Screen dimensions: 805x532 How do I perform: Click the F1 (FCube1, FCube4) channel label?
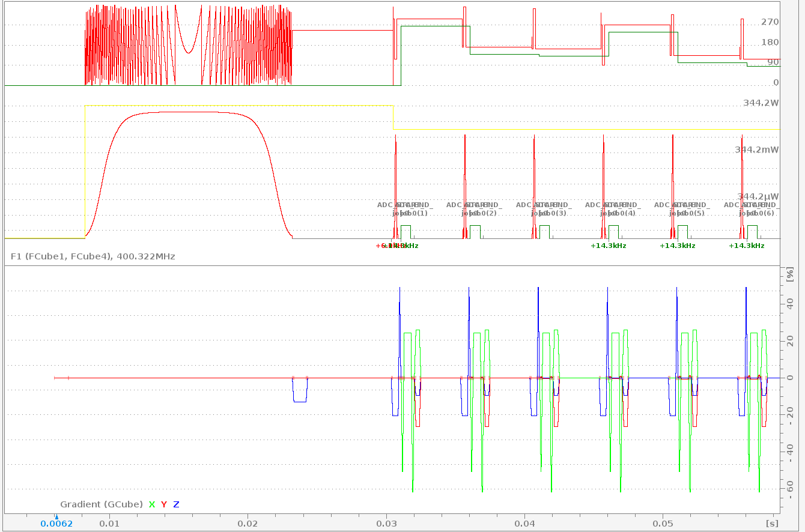pos(93,256)
